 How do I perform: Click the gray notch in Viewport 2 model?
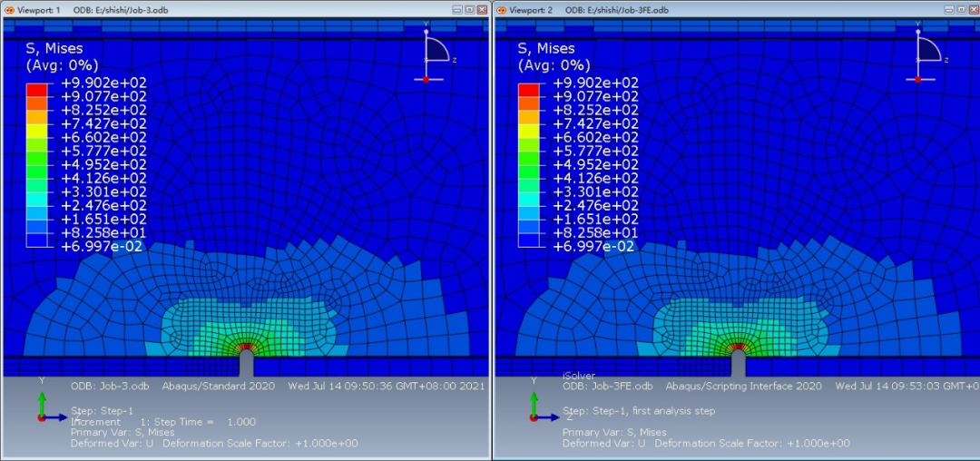pos(738,364)
